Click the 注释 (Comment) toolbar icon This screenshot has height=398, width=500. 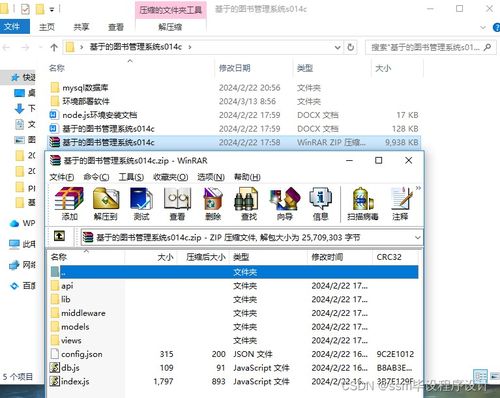click(400, 204)
